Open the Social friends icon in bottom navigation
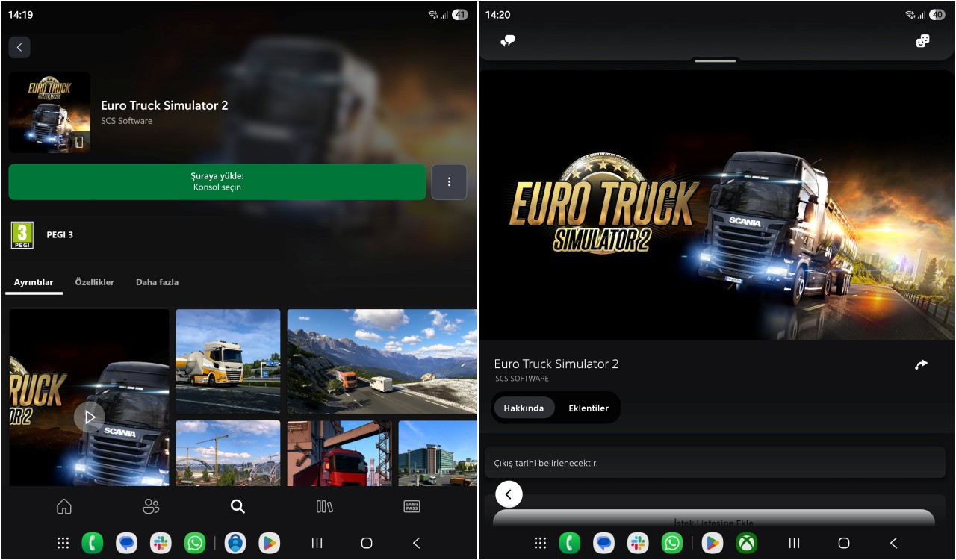 151,506
